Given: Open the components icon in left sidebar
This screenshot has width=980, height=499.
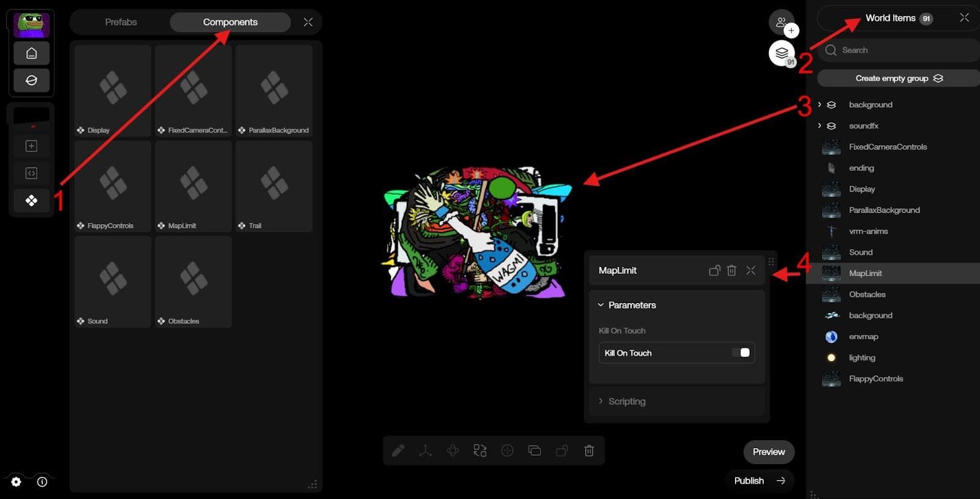Looking at the screenshot, I should [x=31, y=200].
